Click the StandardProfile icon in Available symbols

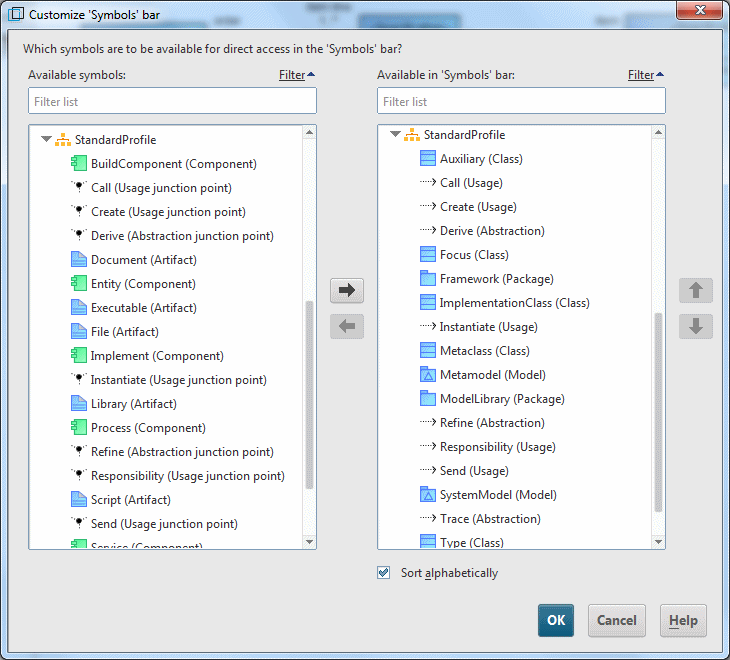(x=63, y=140)
